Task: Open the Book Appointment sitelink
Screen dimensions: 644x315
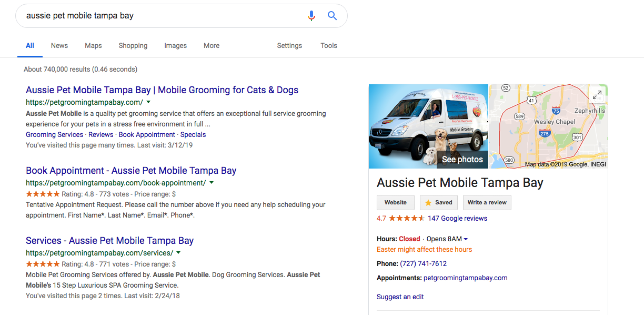Action: click(147, 134)
